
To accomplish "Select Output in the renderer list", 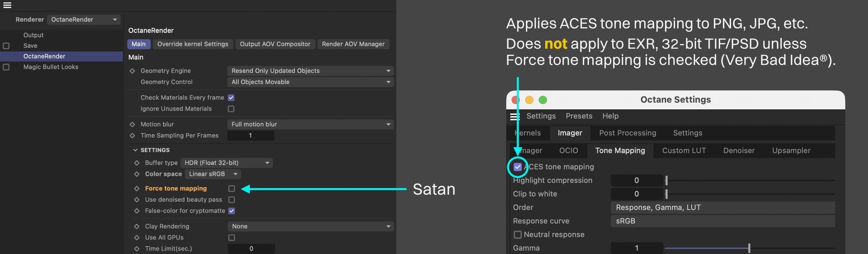I will [33, 35].
